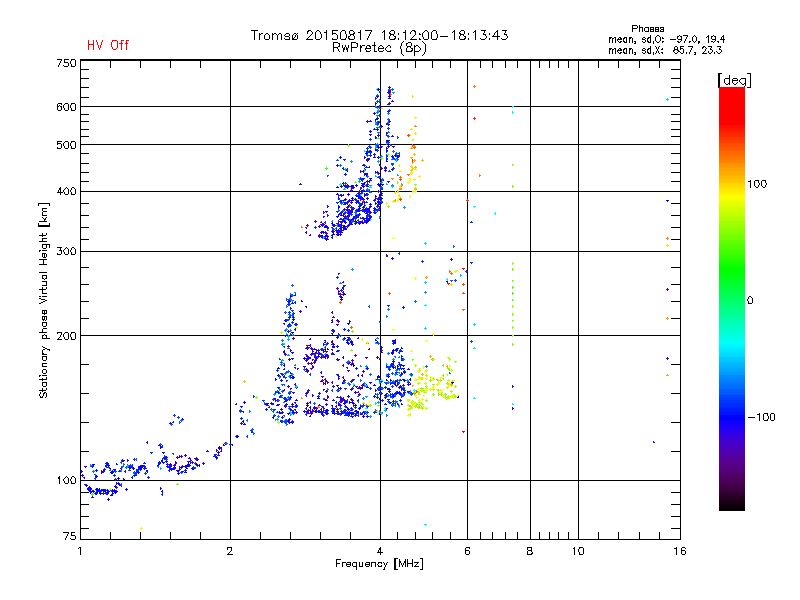Click the '[deg]' colorbar unit label
Viewport: 800px width, 600px height.
pos(734,80)
